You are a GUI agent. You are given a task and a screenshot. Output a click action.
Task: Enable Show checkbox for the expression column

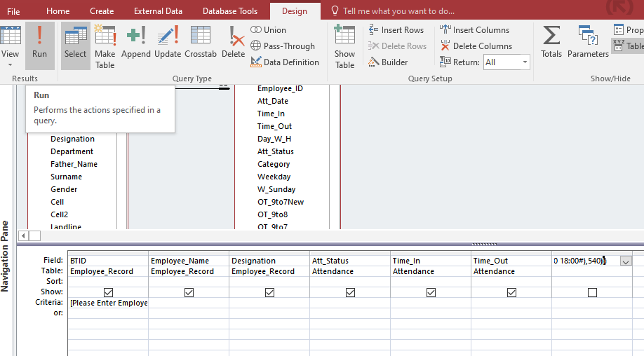[592, 292]
